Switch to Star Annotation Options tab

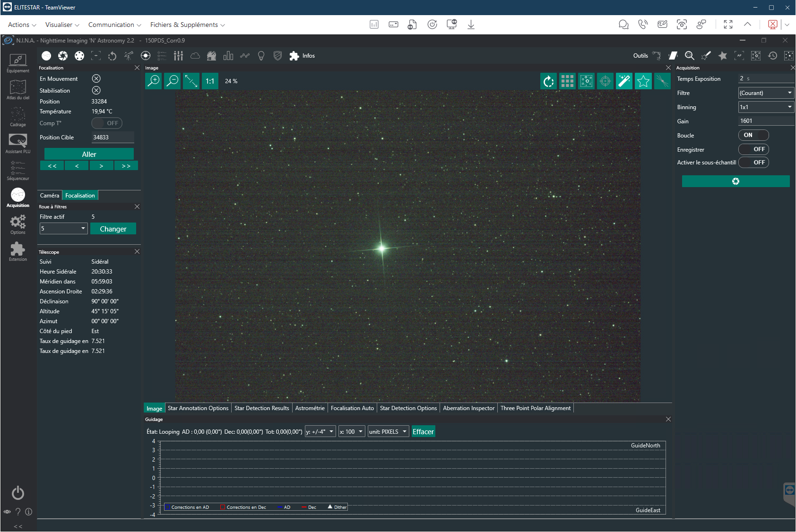pyautogui.click(x=198, y=408)
